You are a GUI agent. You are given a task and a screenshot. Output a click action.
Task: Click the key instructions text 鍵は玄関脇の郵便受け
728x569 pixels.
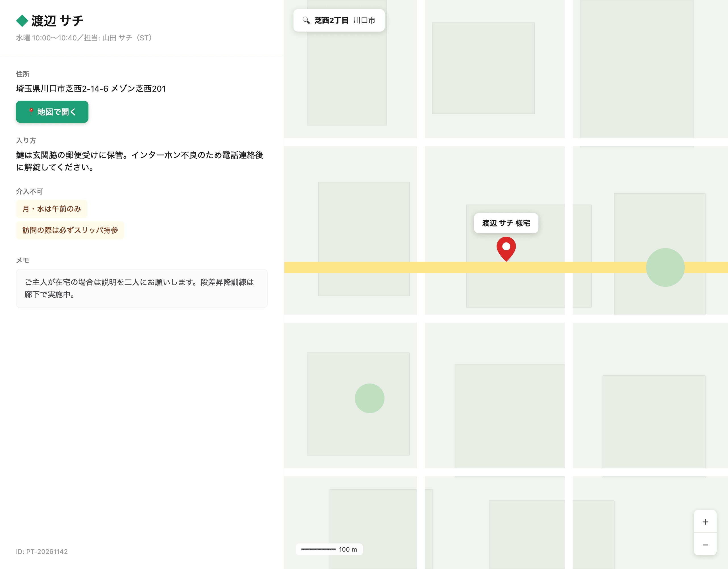click(x=140, y=161)
